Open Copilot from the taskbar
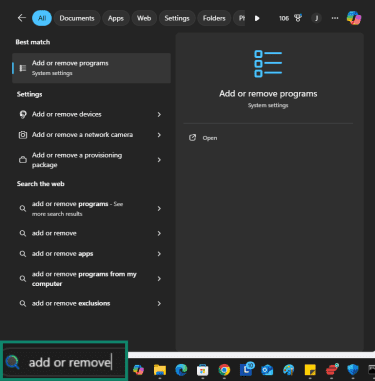Screen dimensions: 375x381 pos(138,370)
